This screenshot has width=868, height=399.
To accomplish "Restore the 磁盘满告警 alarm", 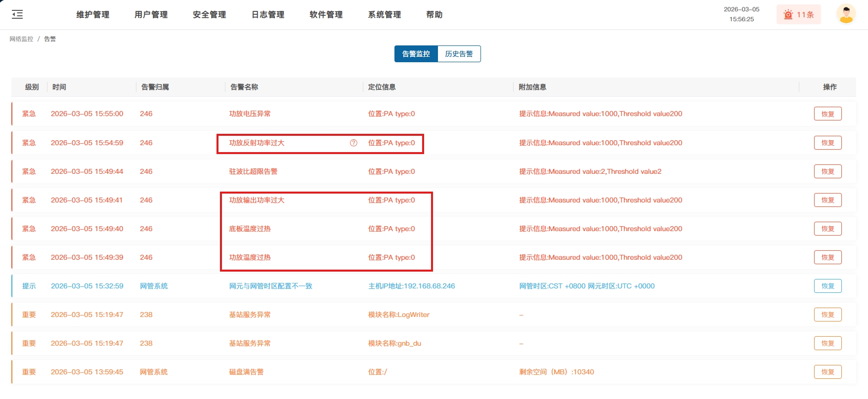I will click(x=827, y=372).
